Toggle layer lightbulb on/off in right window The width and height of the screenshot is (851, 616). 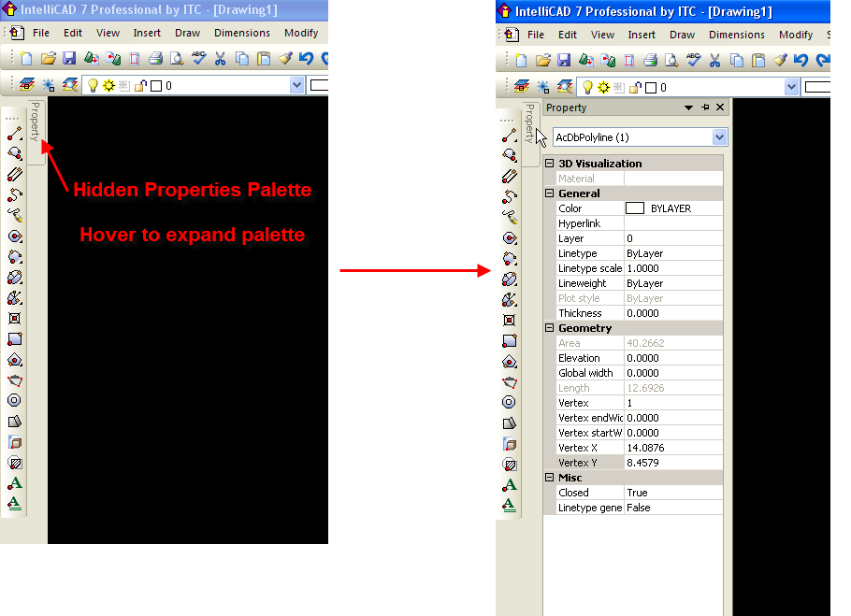(587, 87)
